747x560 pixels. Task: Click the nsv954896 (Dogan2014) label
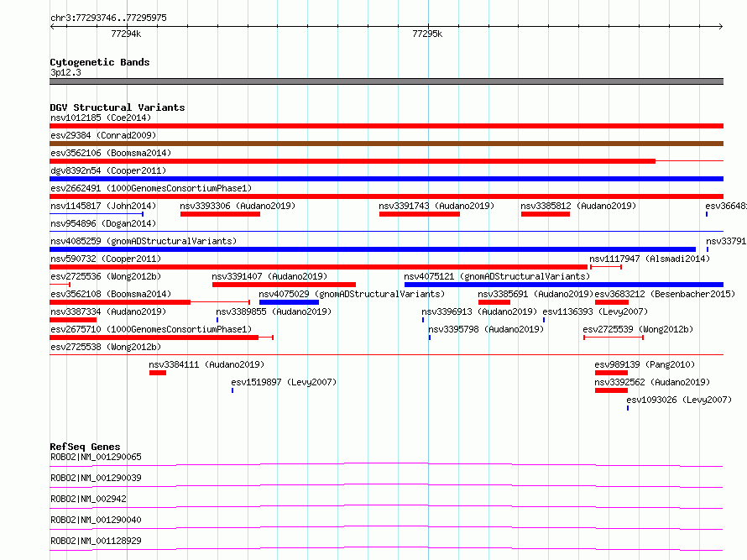click(x=103, y=223)
